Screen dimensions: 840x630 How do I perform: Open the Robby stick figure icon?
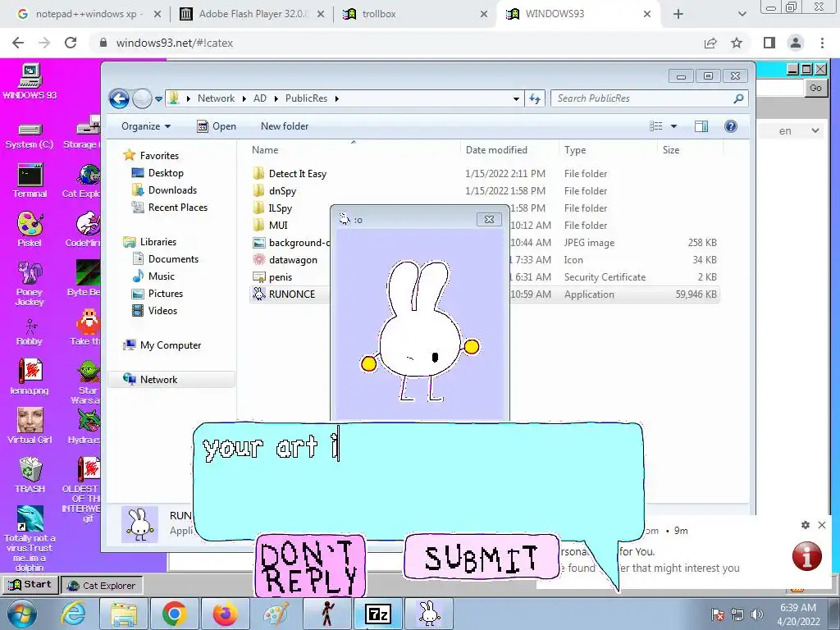[30, 331]
